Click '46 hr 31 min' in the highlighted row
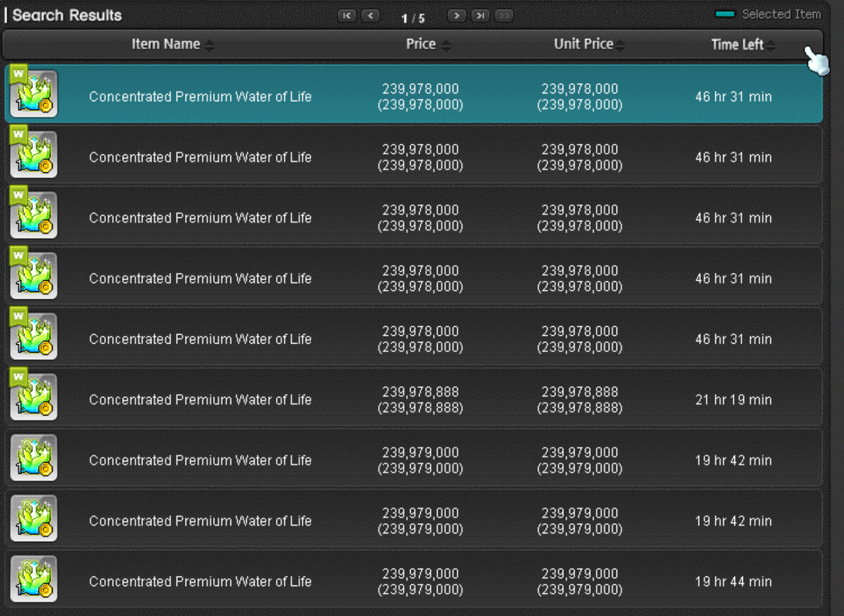This screenshot has width=844, height=616. pyautogui.click(x=733, y=96)
